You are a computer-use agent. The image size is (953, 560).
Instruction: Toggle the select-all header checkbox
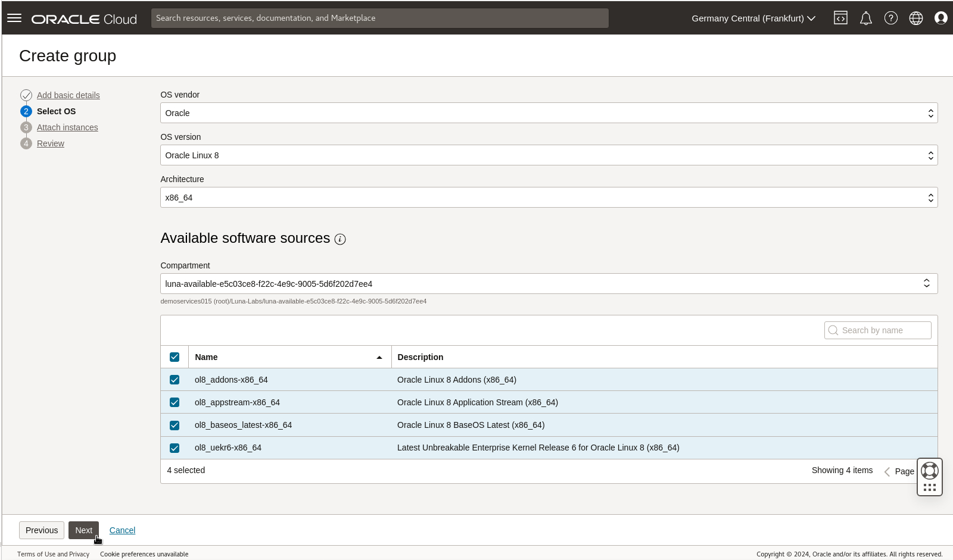coord(175,357)
